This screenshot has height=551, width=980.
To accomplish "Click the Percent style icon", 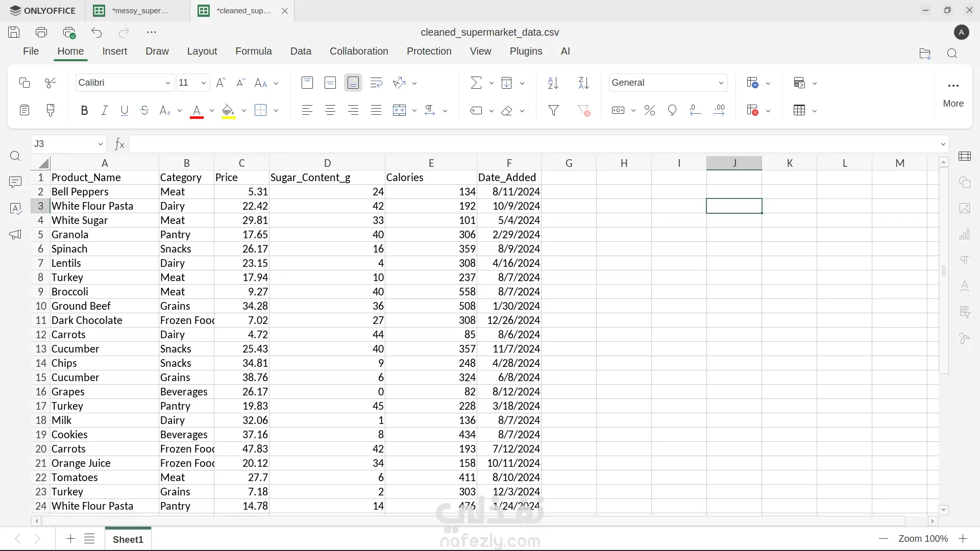I will click(x=649, y=110).
